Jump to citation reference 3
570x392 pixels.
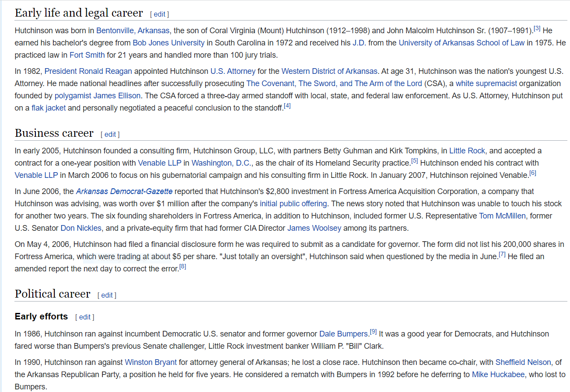[537, 28]
